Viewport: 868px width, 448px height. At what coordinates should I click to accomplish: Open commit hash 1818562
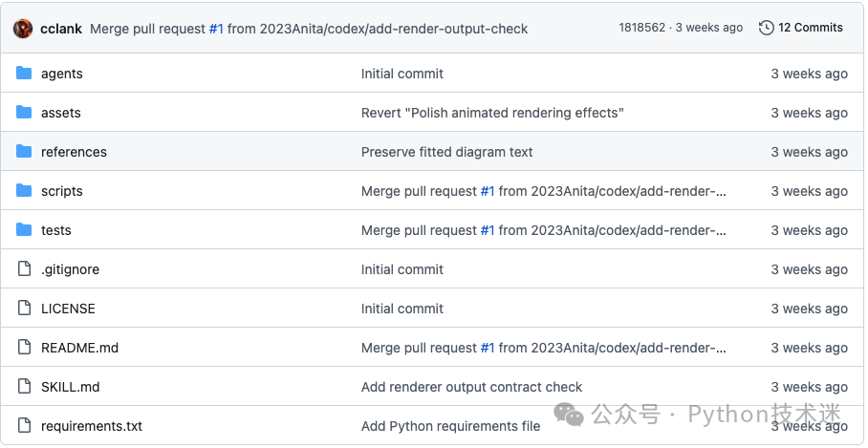coord(642,28)
